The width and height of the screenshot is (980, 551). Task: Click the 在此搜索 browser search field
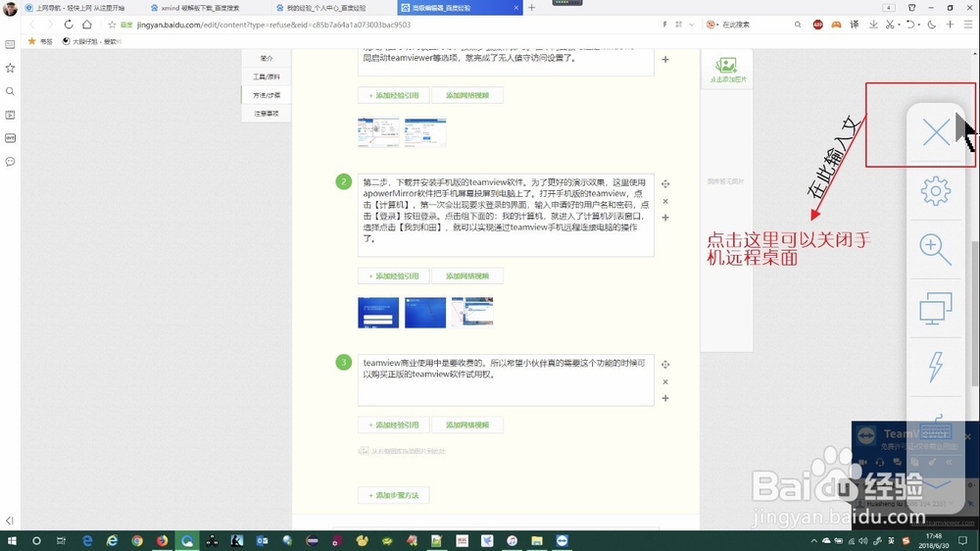[x=755, y=25]
